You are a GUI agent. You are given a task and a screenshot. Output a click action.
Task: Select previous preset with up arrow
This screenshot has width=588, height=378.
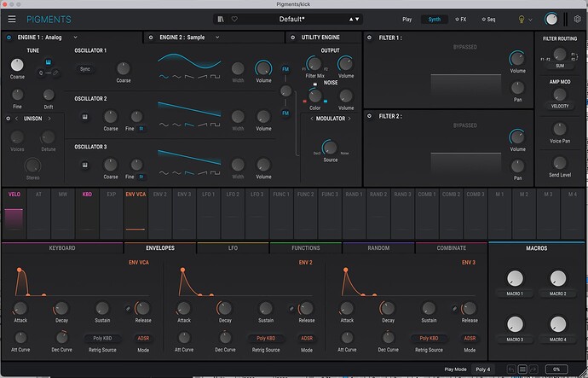[x=351, y=19]
